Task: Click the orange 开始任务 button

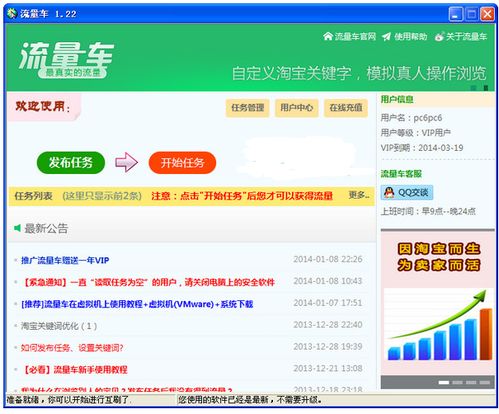Action: pyautogui.click(x=182, y=163)
